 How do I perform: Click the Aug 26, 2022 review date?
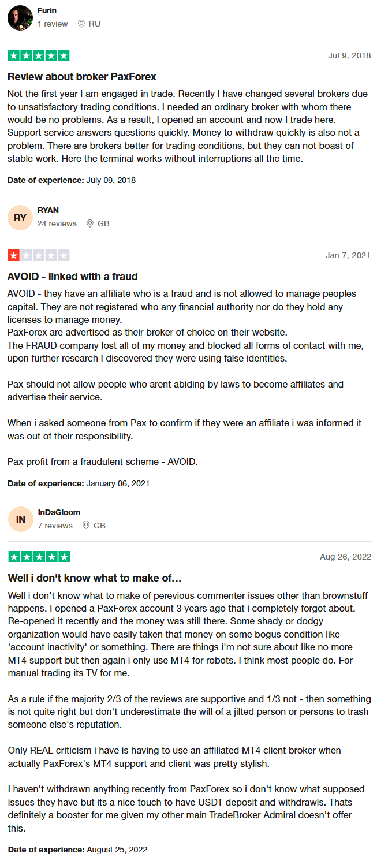346,557
